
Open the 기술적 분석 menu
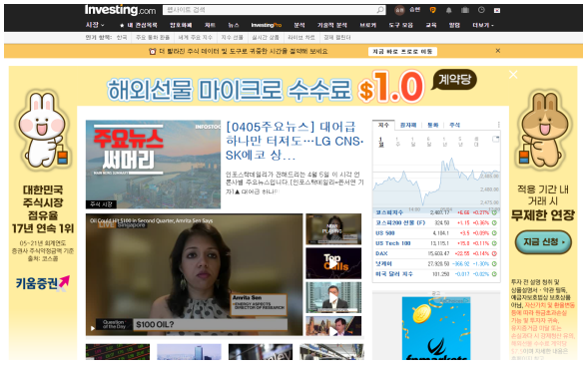coord(331,26)
